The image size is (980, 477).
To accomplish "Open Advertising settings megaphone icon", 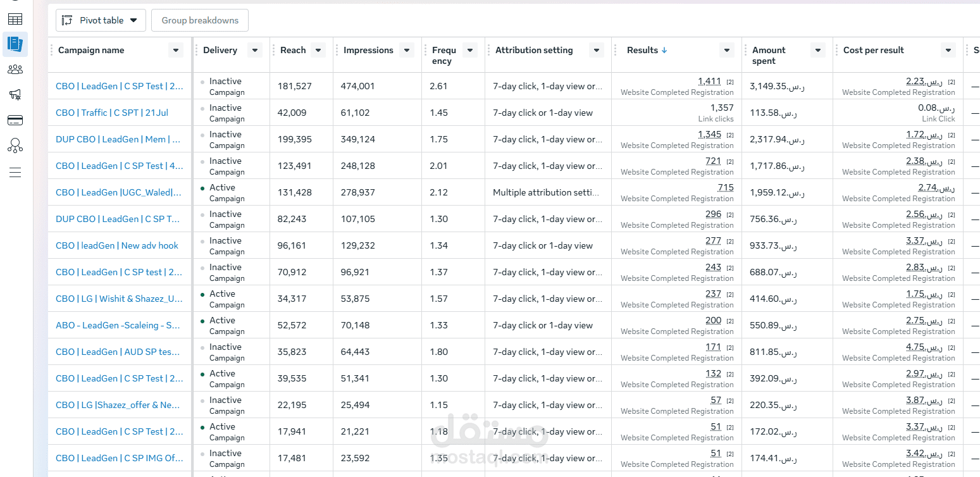I will [15, 95].
